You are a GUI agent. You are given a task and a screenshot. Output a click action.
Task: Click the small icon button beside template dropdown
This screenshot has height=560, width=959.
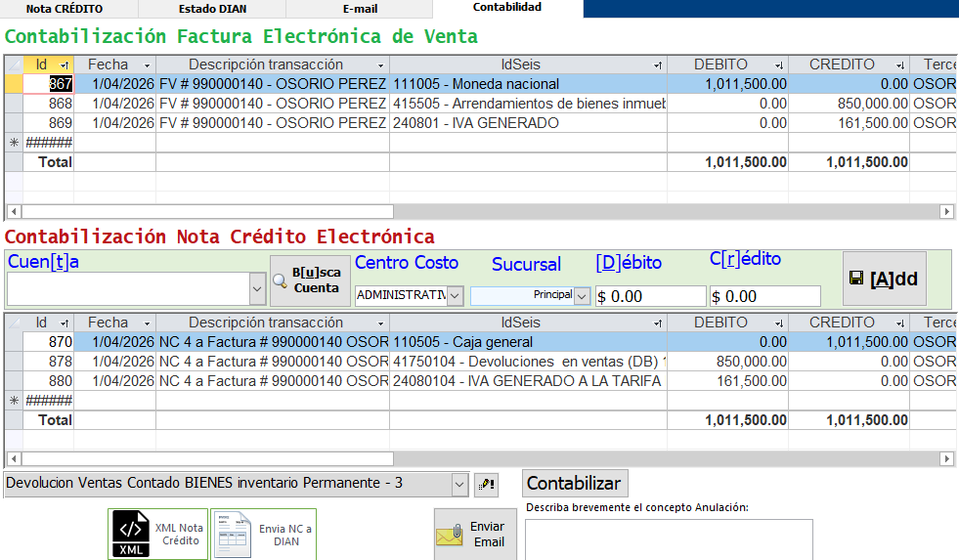point(486,484)
